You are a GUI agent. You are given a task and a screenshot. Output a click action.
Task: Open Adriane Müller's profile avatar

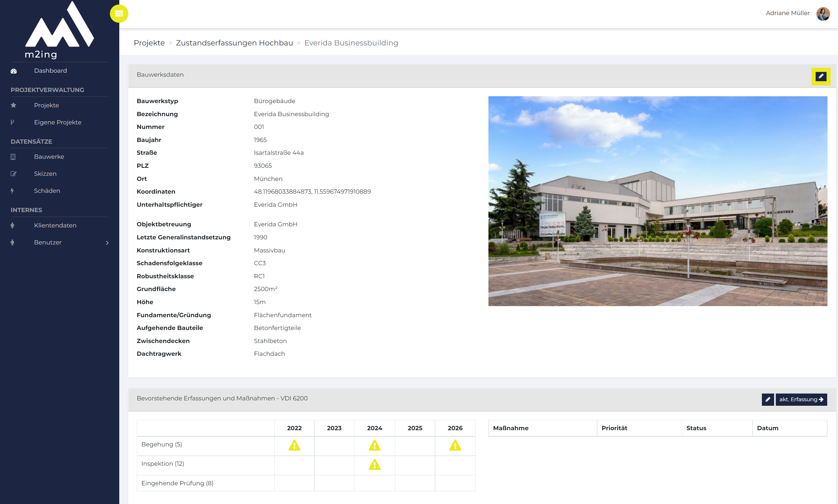click(823, 14)
